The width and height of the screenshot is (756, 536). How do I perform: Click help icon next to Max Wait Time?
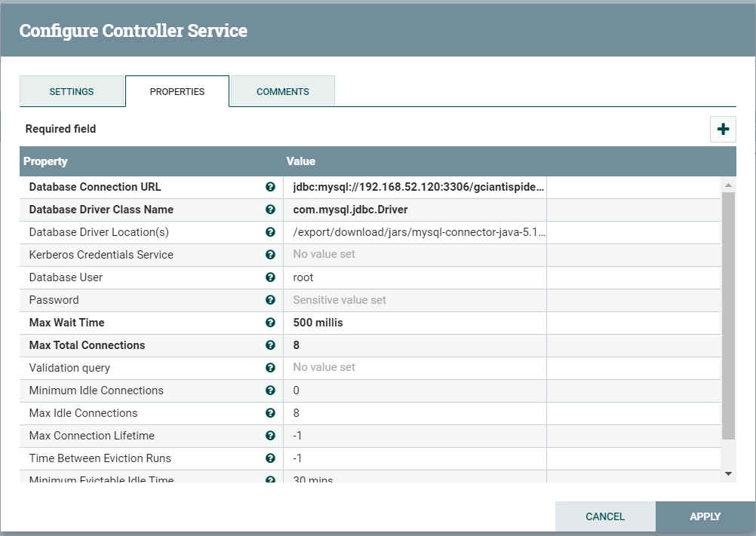(270, 323)
